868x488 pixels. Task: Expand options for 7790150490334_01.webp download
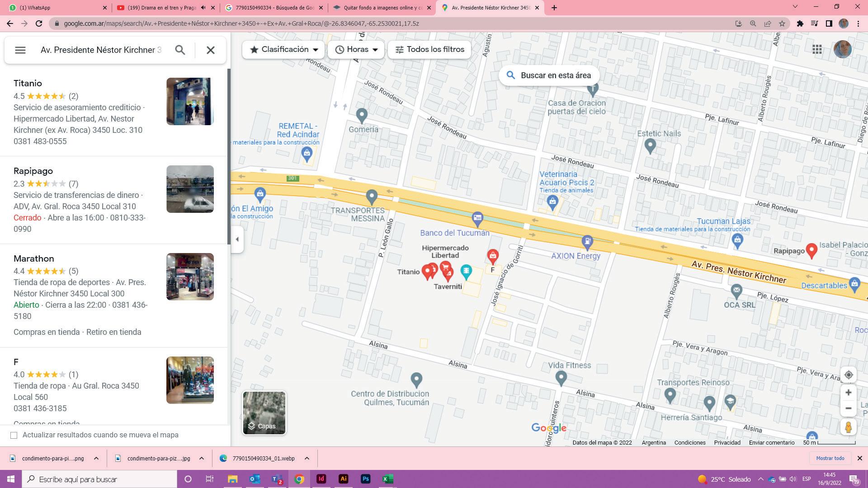[307, 458]
